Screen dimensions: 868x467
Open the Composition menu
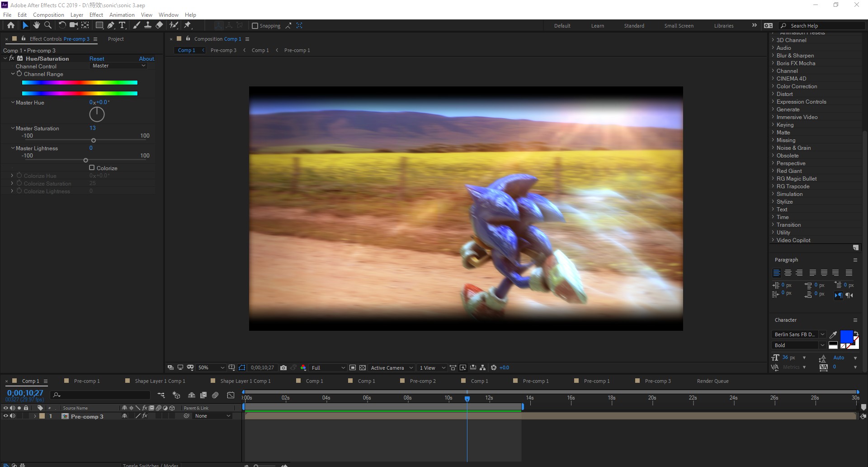click(48, 14)
